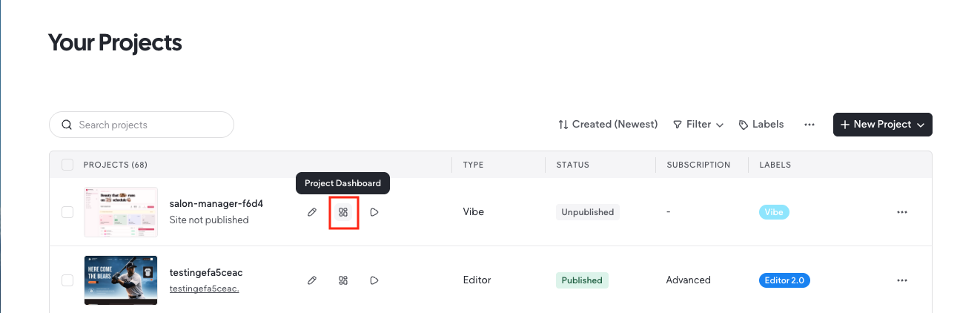Image resolution: width=980 pixels, height=313 pixels.
Task: Tick the salon-manager-f6d4 row checkbox
Action: pos(67,212)
